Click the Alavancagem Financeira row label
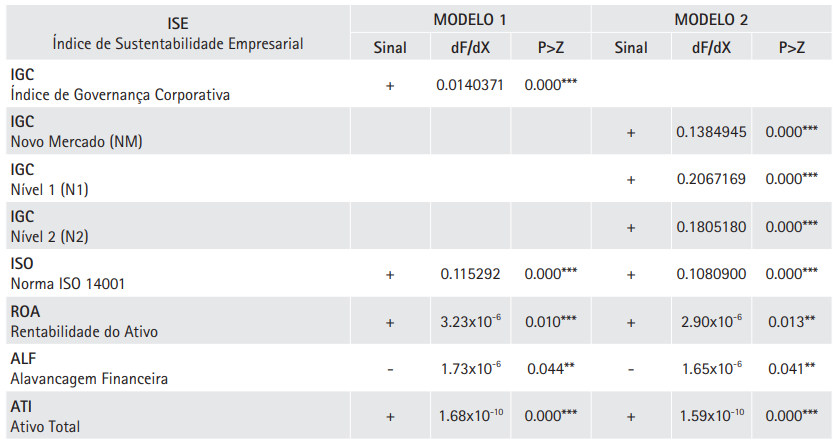Screen dimensions: 839x447 89,378
